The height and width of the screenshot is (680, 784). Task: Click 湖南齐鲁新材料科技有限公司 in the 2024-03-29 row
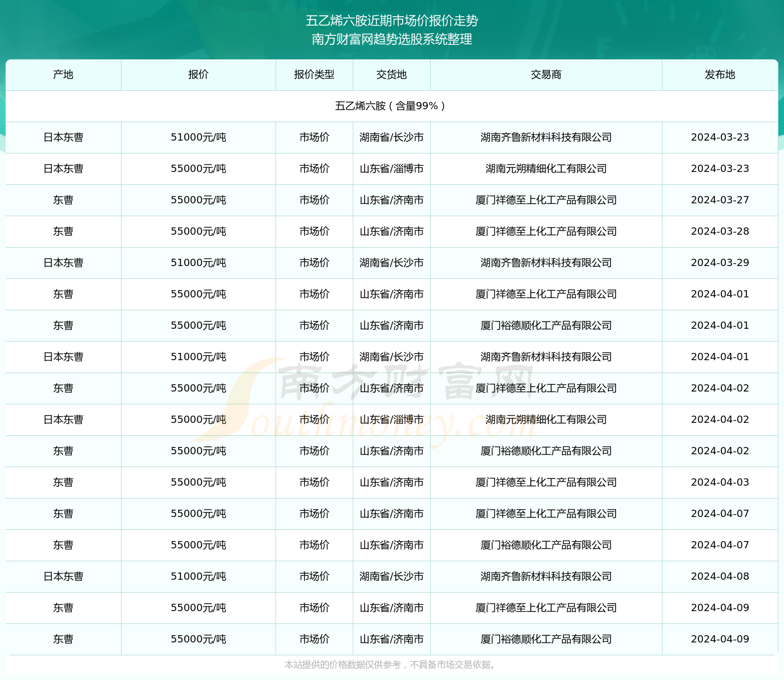point(546,263)
